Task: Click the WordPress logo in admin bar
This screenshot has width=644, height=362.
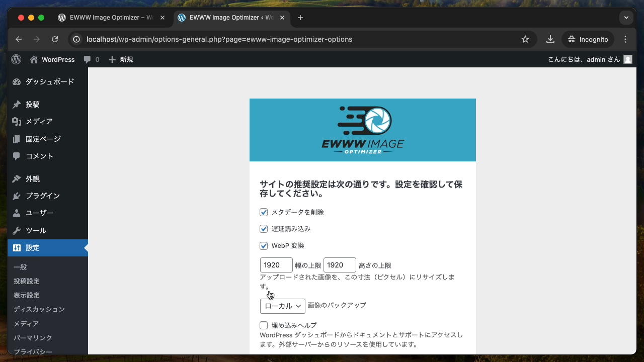Action: [16, 59]
